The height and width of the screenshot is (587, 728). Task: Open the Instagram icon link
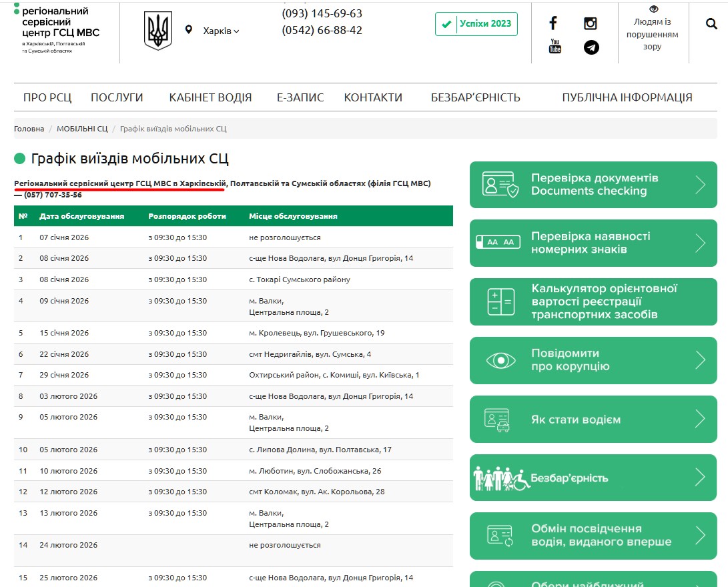tap(590, 23)
